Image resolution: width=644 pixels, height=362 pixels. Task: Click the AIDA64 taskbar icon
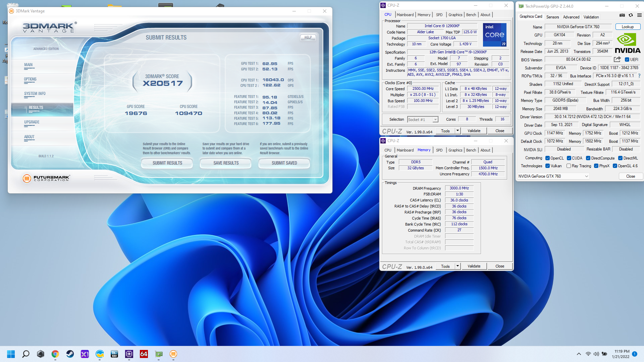pos(144,354)
